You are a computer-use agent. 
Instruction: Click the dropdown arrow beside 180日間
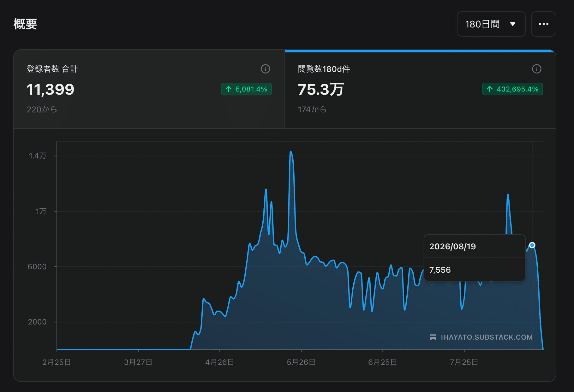coord(513,24)
